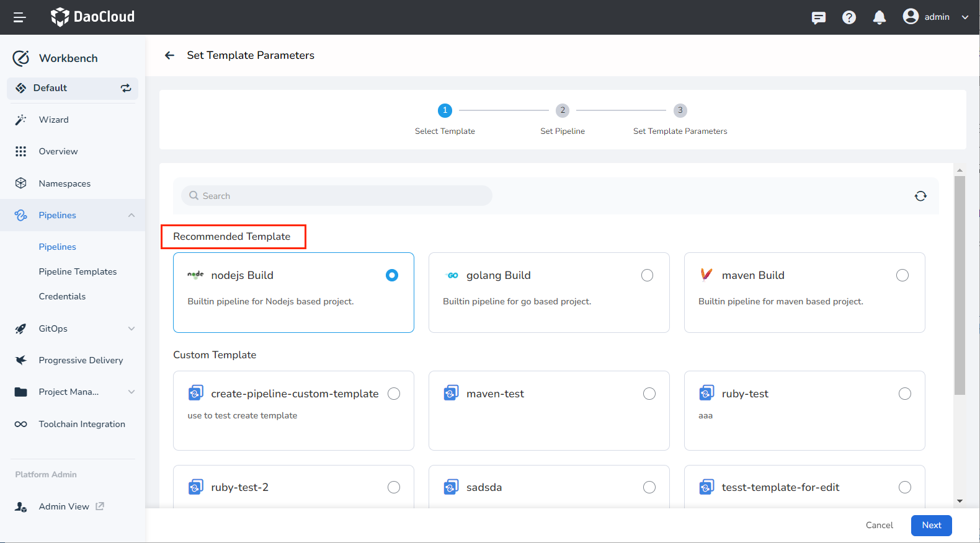
Task: Open the admin user dropdown
Action: point(936,17)
